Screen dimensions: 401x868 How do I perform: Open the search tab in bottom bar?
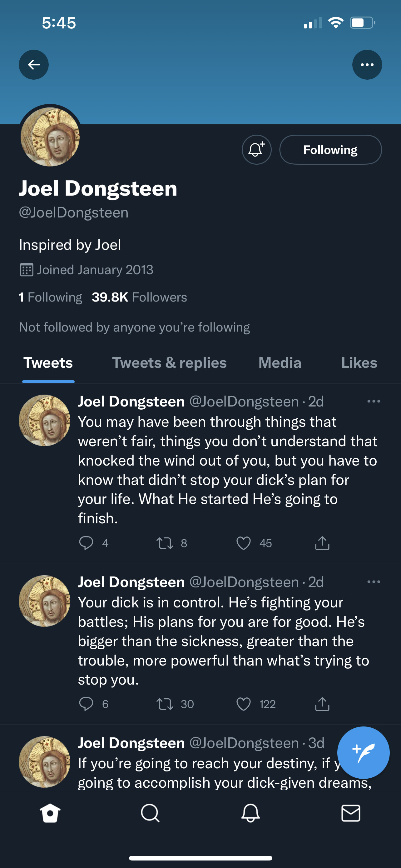pos(150,813)
